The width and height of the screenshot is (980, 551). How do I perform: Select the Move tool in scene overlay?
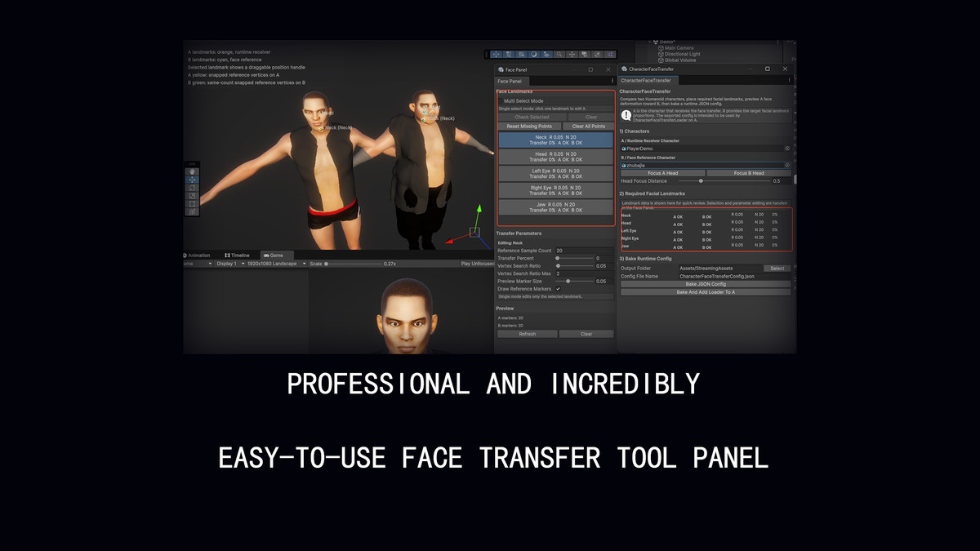193,180
